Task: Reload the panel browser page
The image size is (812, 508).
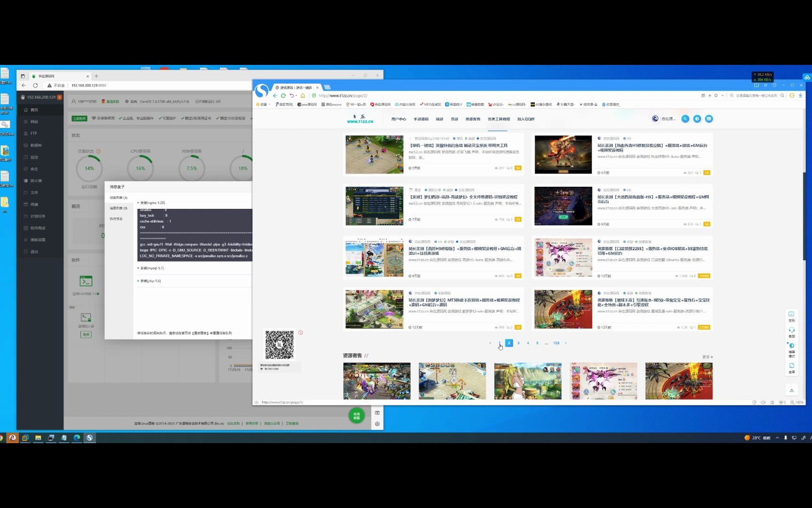Action: 35,86
